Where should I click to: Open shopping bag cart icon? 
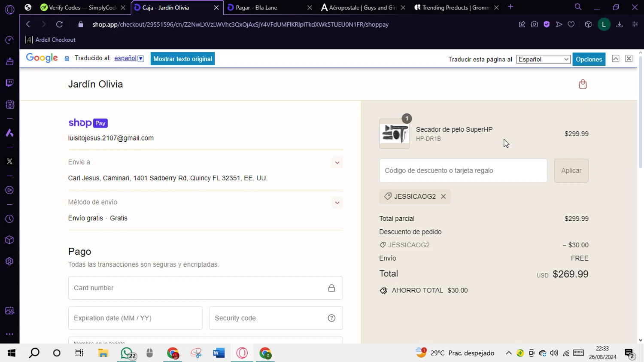pyautogui.click(x=583, y=84)
